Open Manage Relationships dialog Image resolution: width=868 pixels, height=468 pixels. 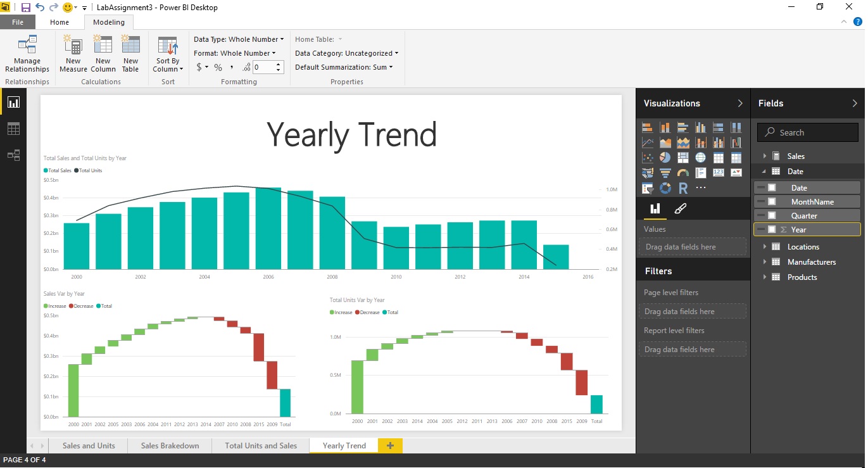pos(27,54)
